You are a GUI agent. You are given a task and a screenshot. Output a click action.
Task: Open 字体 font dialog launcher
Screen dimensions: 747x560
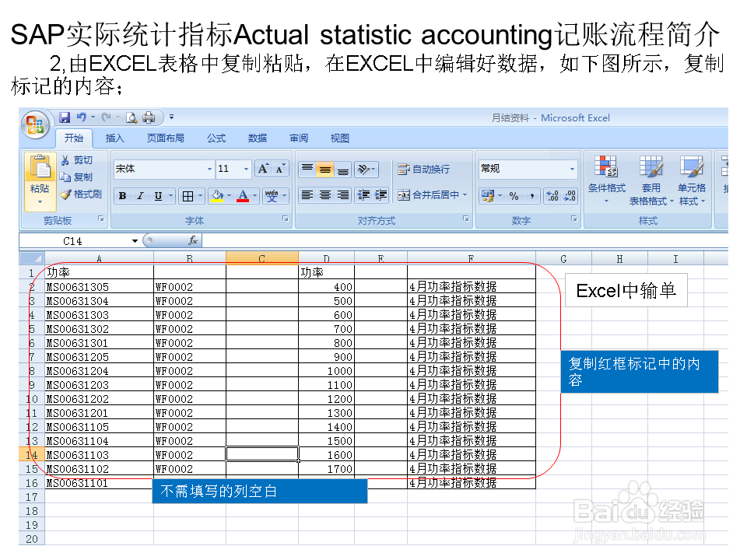[286, 219]
